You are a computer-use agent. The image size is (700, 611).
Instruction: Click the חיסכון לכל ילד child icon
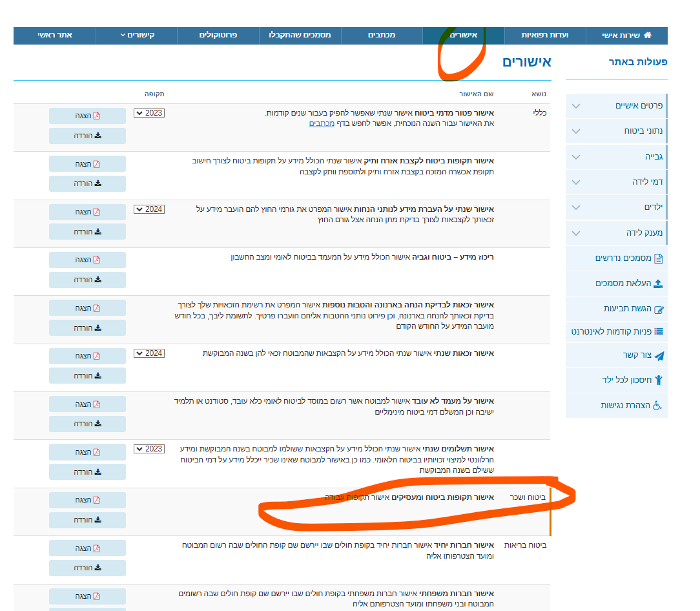[659, 380]
